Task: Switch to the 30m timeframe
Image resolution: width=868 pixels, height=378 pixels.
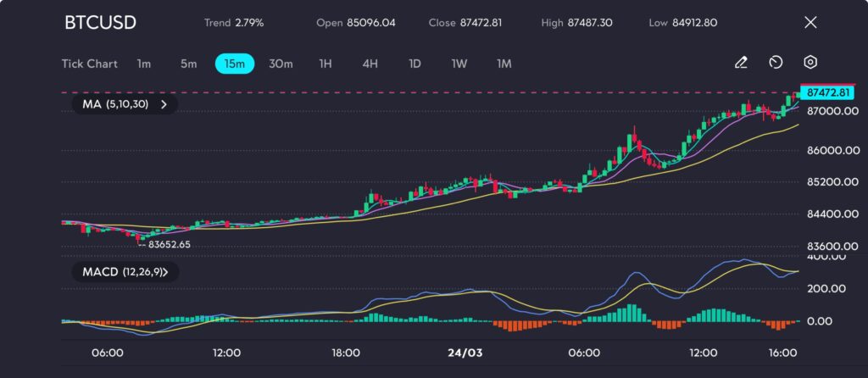Action: [x=281, y=64]
